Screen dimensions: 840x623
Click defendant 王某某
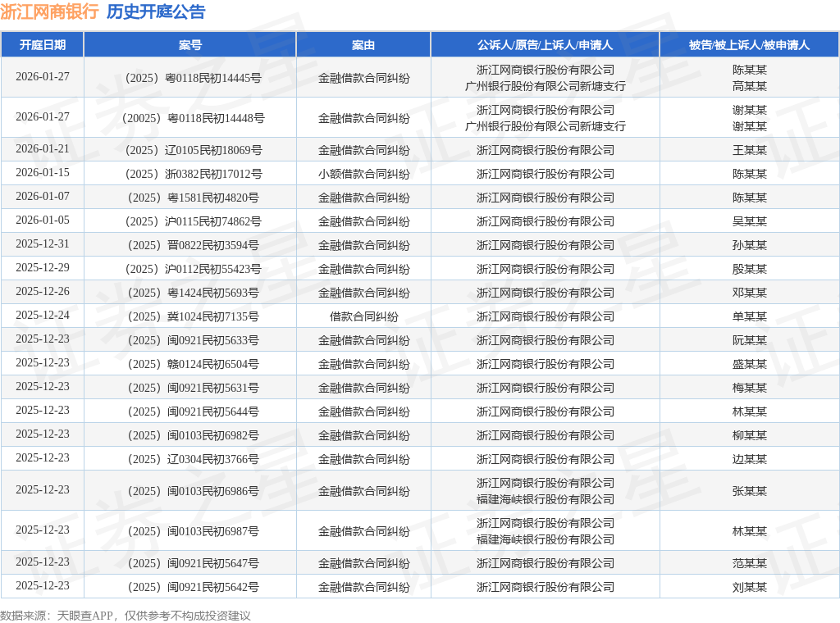pos(750,150)
